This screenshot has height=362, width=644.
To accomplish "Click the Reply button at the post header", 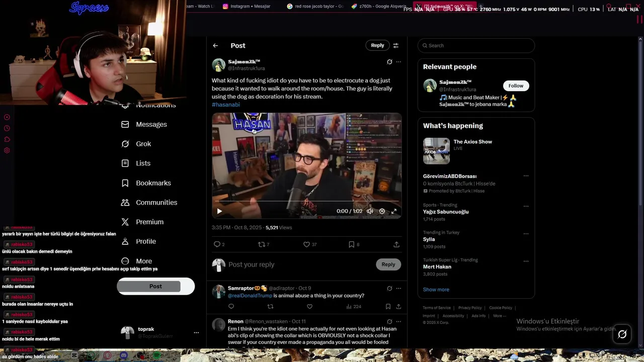I will (377, 45).
